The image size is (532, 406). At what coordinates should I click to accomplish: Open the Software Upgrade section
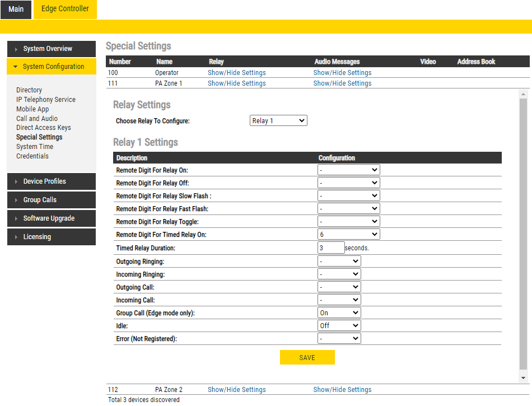51,218
